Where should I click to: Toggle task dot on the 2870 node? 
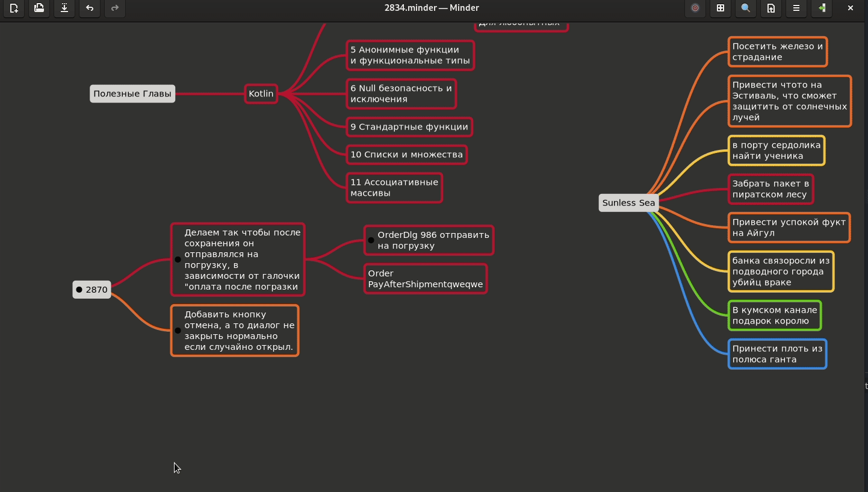tap(79, 290)
